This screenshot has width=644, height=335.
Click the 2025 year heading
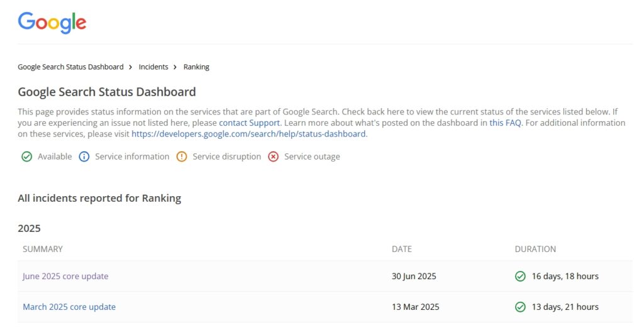29,228
